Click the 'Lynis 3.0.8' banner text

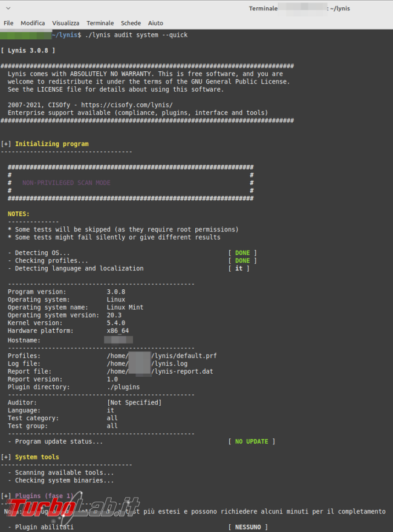pos(28,51)
